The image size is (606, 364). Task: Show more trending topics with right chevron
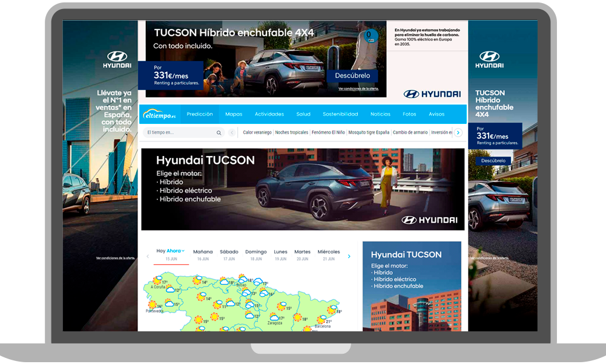click(x=458, y=133)
